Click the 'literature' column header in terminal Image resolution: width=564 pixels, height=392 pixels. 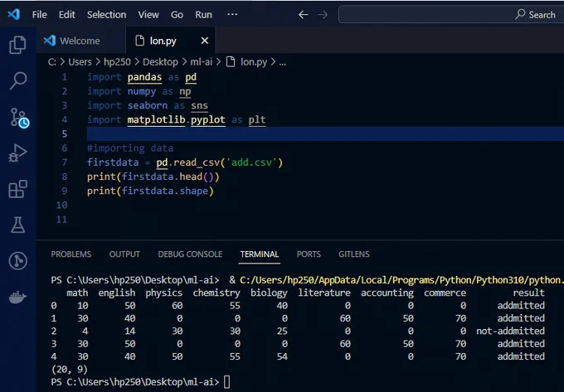(x=324, y=293)
